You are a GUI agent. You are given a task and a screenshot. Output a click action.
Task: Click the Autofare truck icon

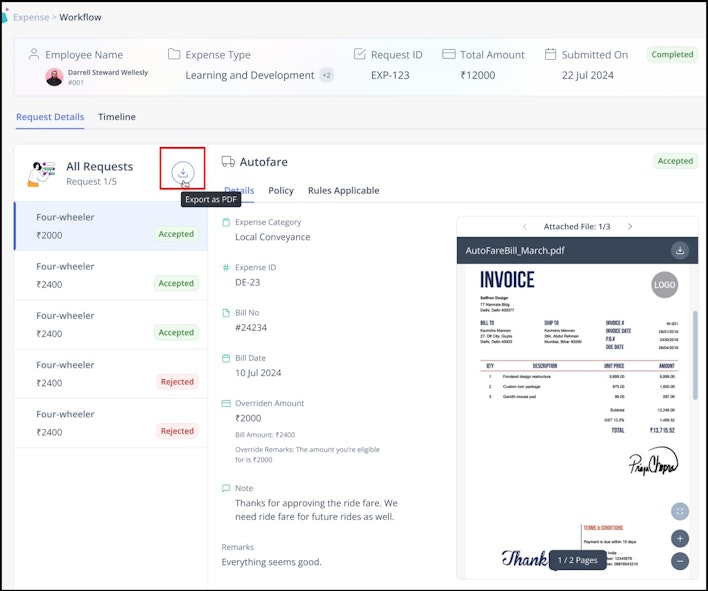tap(228, 162)
